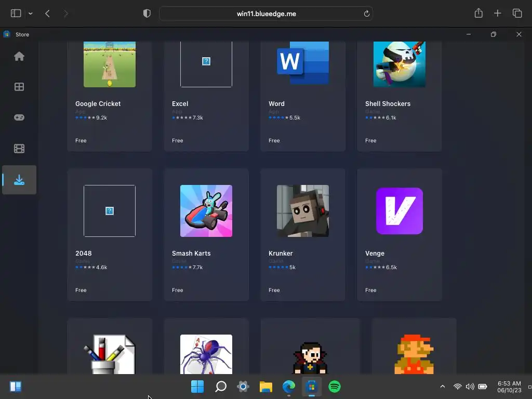Screen dimensions: 532x399
Task: Open the 2048 placeholder icon
Action: [x=110, y=211]
